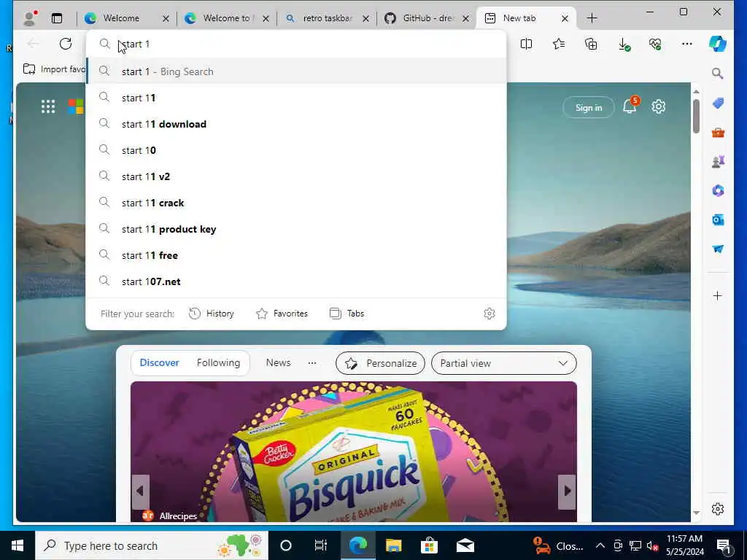The height and width of the screenshot is (560, 747).
Task: Open the News feed tab
Action: pyautogui.click(x=278, y=363)
